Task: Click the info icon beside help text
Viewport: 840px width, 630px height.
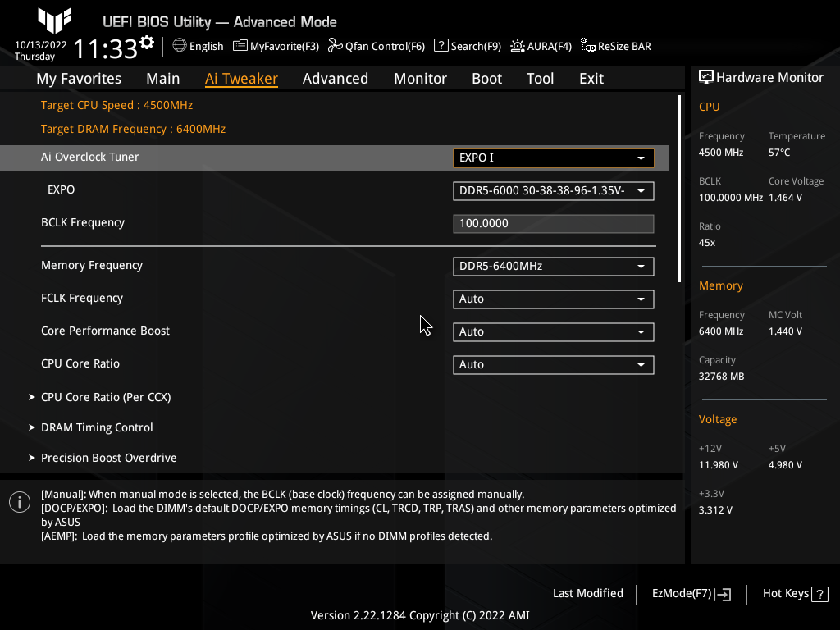Action: pyautogui.click(x=20, y=502)
